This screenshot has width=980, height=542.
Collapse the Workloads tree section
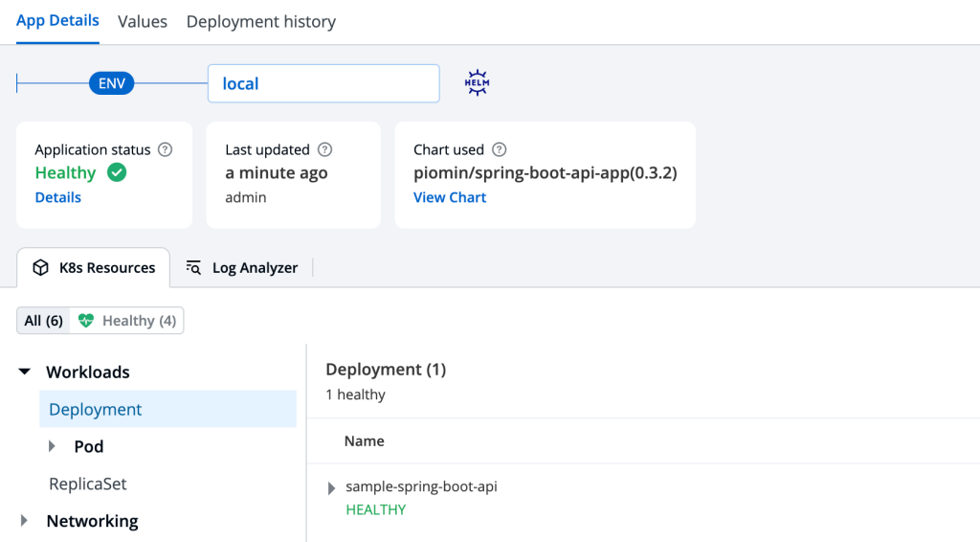(25, 373)
